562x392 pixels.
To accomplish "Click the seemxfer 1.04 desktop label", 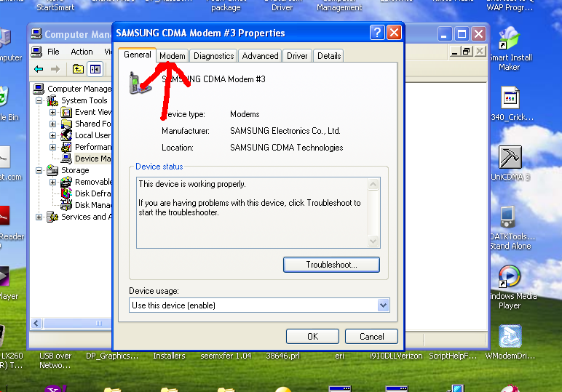I will pos(226,356).
